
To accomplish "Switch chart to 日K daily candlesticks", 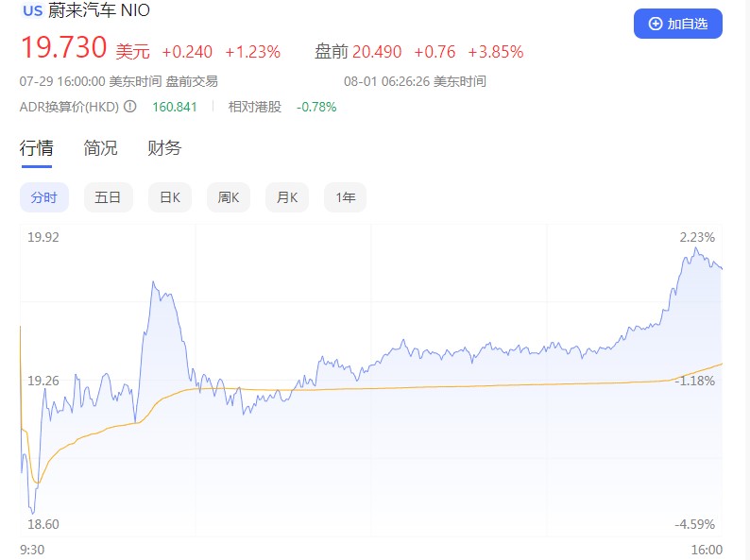I will point(170,197).
